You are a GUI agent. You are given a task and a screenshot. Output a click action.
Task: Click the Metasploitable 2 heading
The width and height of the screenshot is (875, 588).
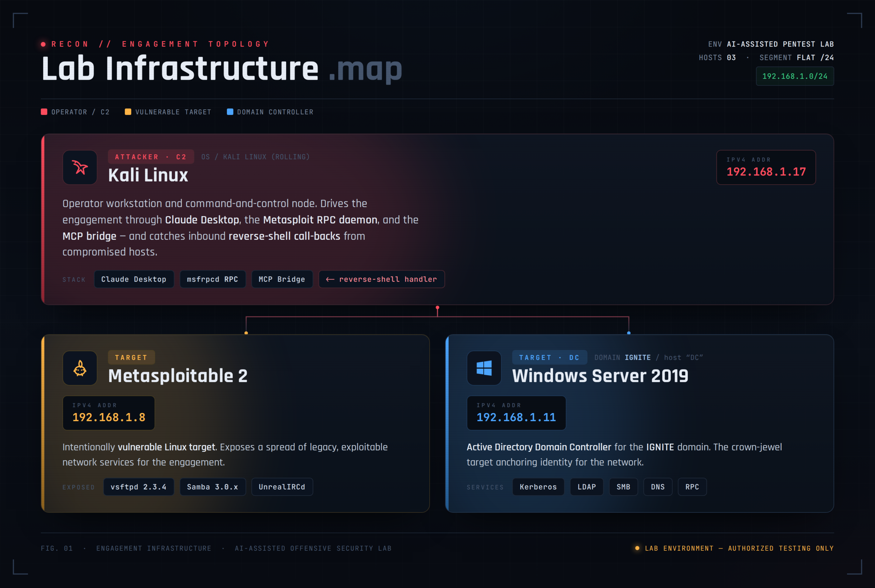click(178, 376)
